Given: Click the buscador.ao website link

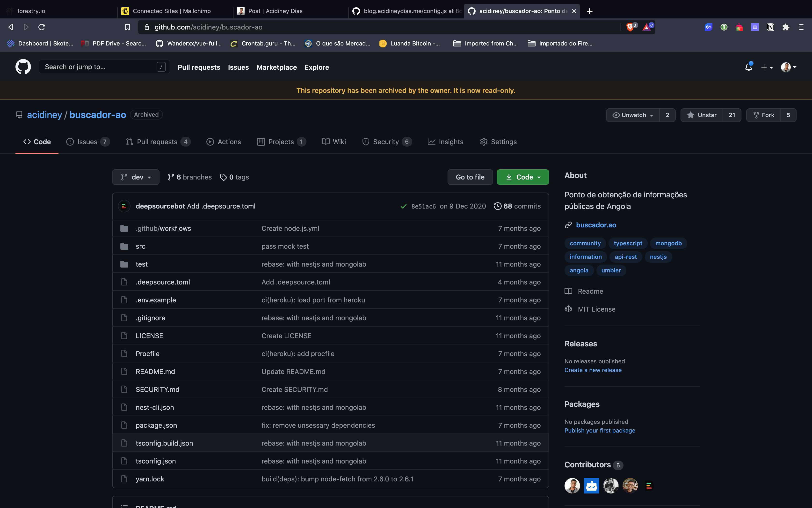Looking at the screenshot, I should point(596,225).
